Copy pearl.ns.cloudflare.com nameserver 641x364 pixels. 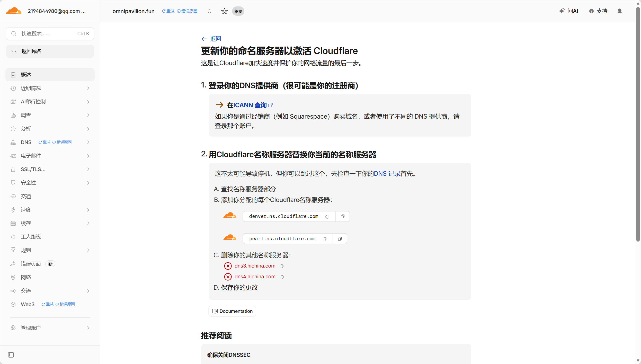(x=340, y=239)
